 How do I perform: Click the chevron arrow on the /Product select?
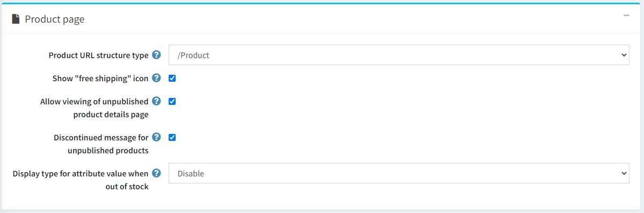point(624,55)
